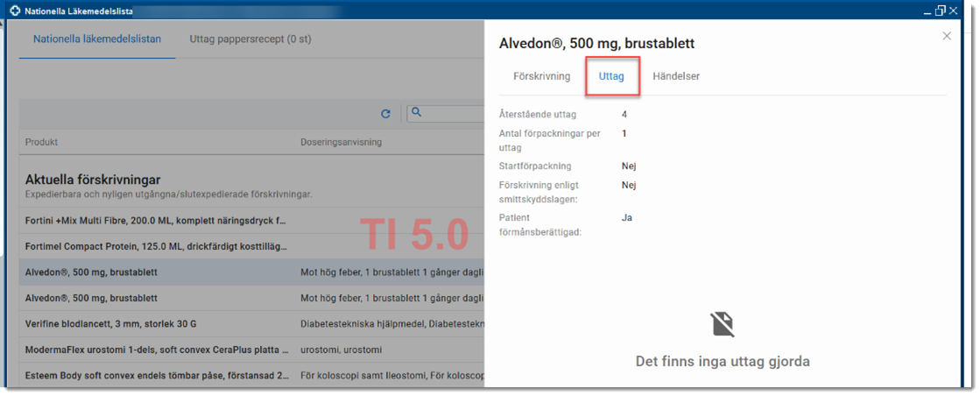Screen dimensions: 980x396
Task: Click the Doseringsanvisning column header
Action: [x=342, y=142]
